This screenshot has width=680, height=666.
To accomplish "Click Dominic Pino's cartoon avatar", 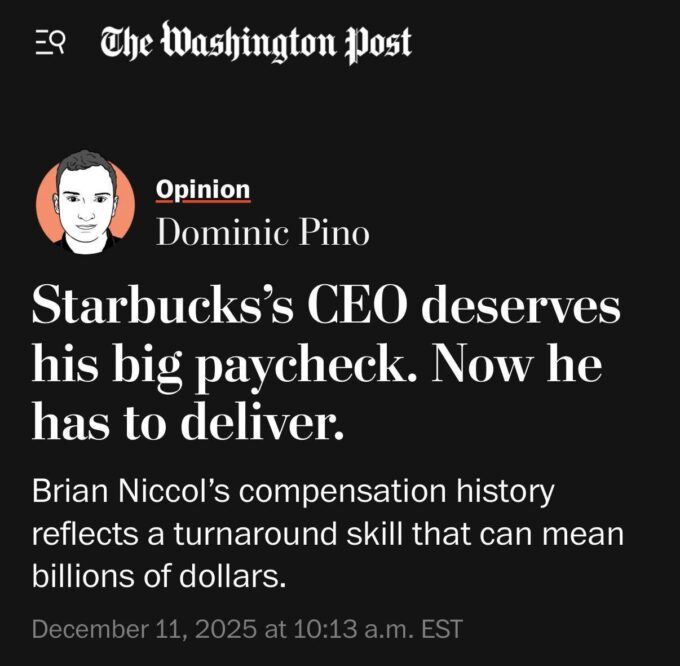I will (85, 202).
